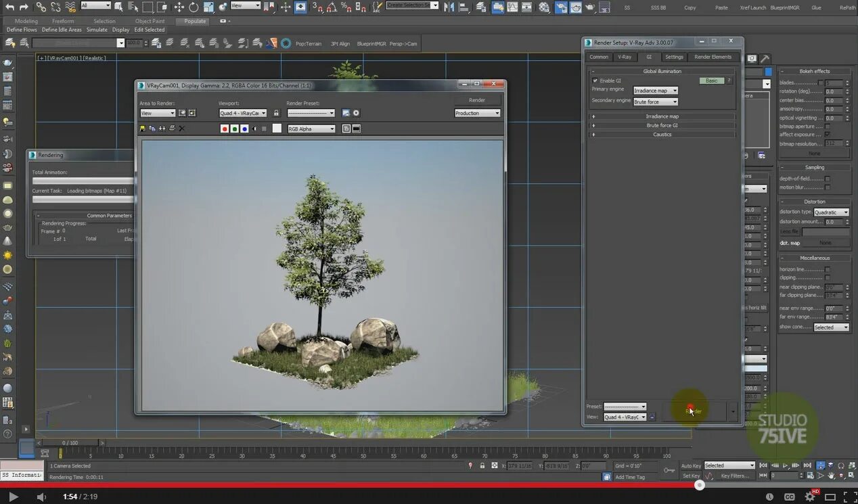Select the Move tool in main toolbar
Image resolution: width=858 pixels, height=504 pixels.
[x=179, y=7]
